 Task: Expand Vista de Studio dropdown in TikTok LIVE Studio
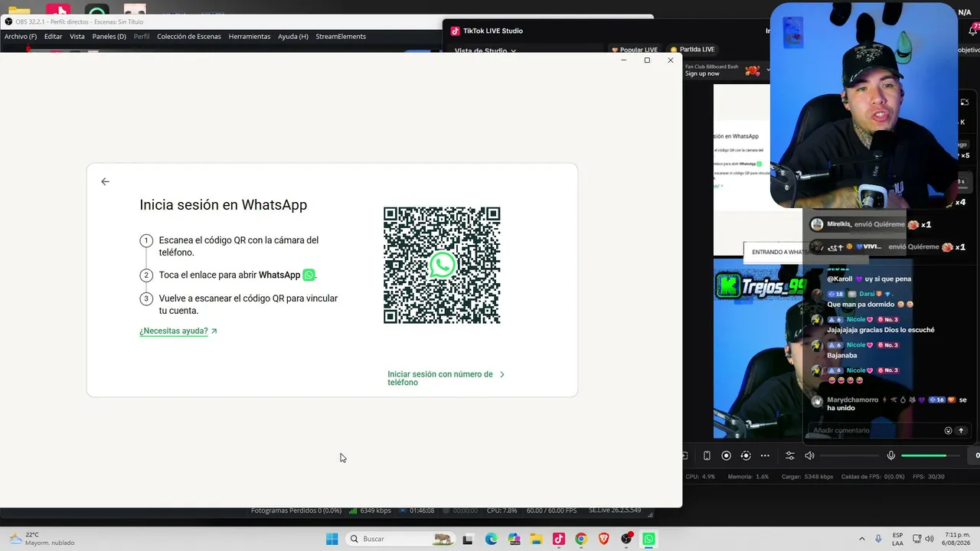coord(485,51)
